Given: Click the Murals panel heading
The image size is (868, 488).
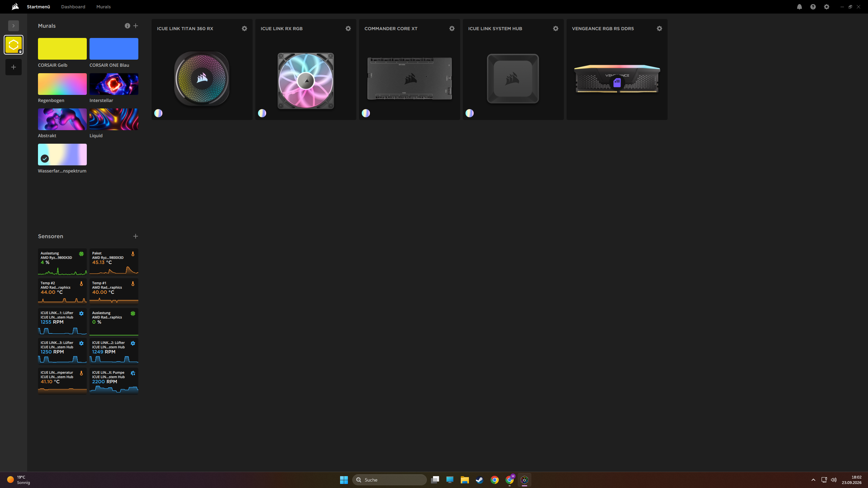Looking at the screenshot, I should coord(47,26).
